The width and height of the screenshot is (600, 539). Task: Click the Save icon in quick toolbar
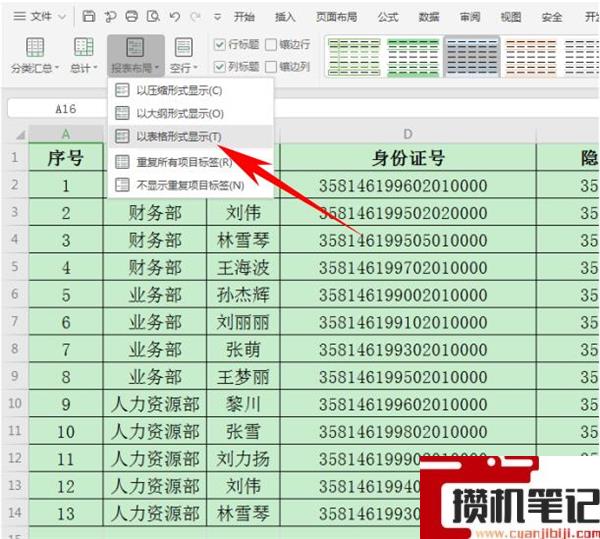[89, 16]
